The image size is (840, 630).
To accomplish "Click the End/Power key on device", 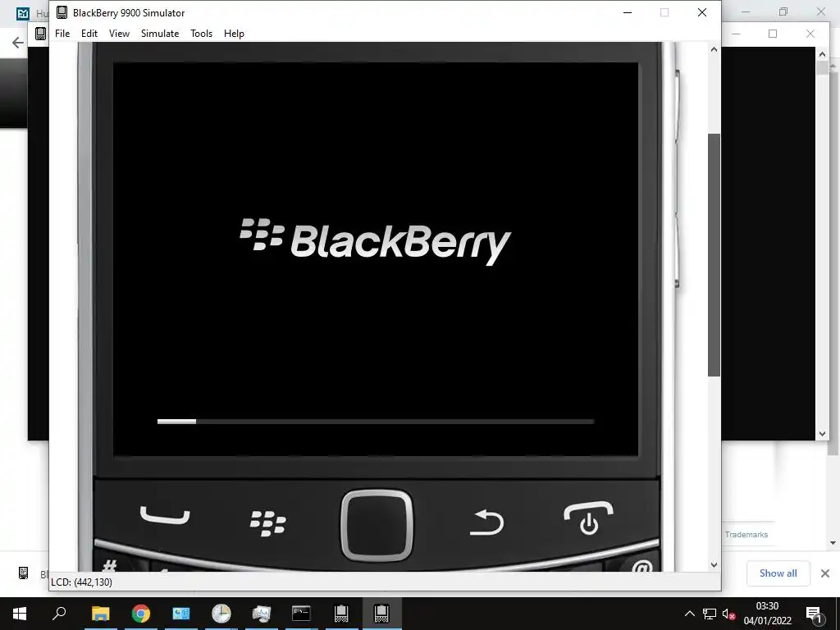I will point(588,518).
